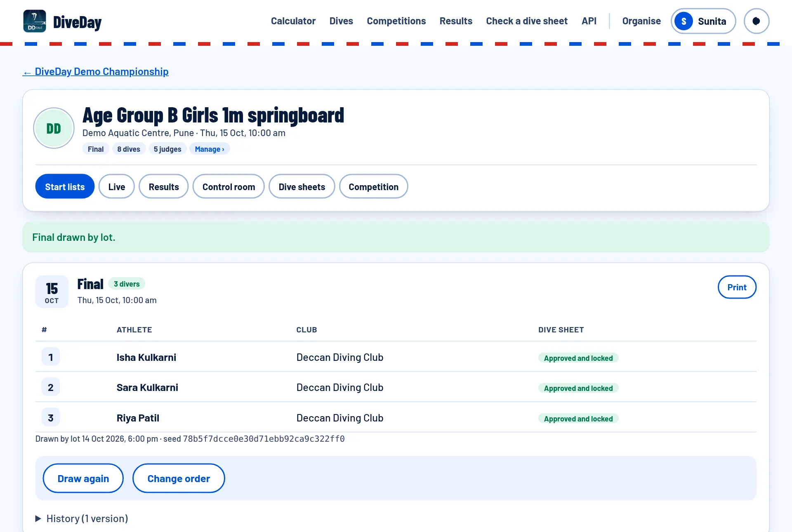Open the Control room tab
Image resolution: width=792 pixels, height=532 pixels.
point(229,186)
